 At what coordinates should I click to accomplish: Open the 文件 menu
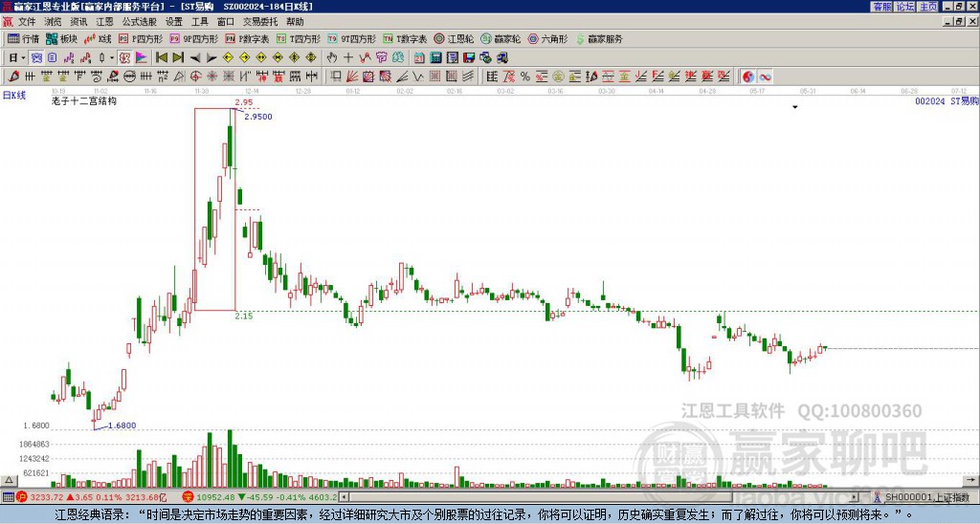(x=27, y=22)
